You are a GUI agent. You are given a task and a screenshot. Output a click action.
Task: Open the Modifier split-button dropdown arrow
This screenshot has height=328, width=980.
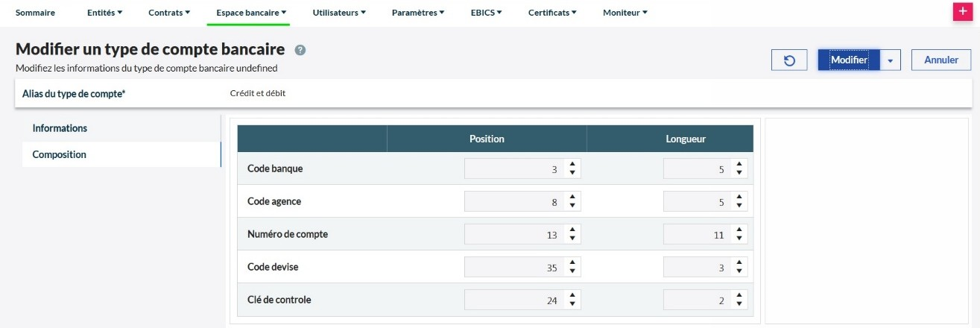(890, 60)
